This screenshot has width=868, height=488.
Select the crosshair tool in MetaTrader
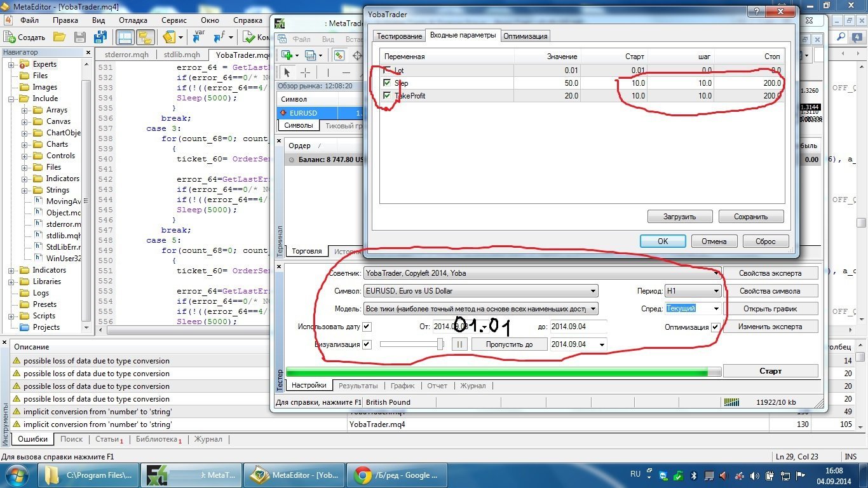coord(306,72)
